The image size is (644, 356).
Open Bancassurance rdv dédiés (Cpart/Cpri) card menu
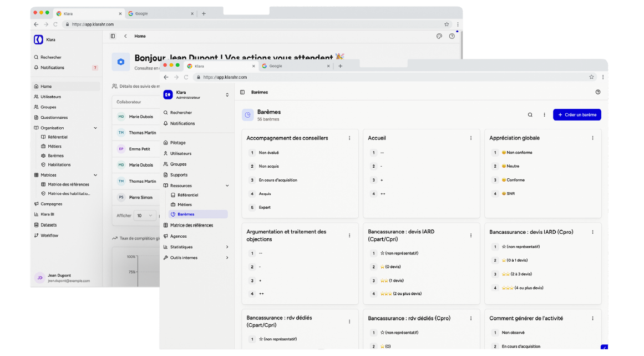point(349,322)
